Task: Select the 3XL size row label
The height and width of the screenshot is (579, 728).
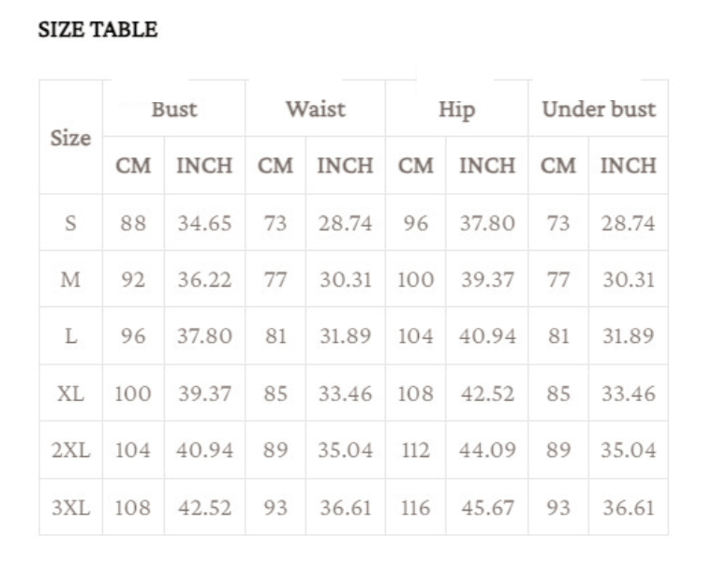Action: [x=70, y=508]
